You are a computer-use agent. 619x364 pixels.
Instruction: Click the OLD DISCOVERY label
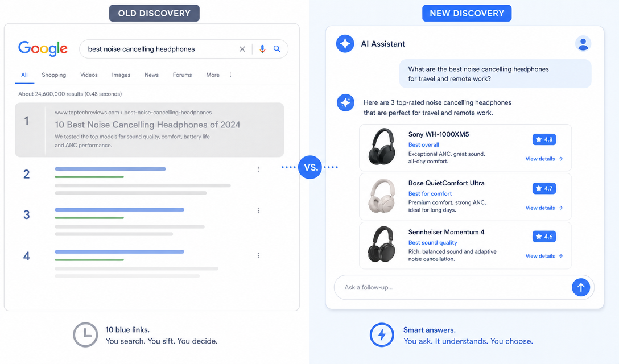coord(154,14)
